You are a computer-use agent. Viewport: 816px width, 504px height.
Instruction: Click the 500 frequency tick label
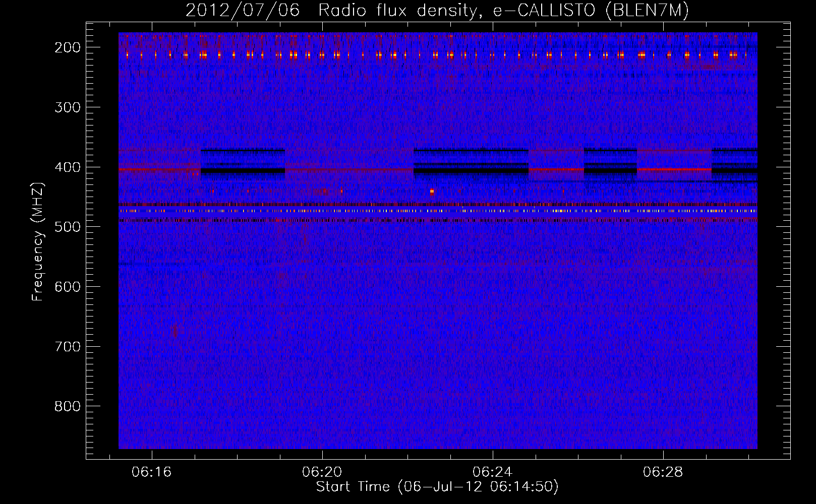[x=68, y=227]
